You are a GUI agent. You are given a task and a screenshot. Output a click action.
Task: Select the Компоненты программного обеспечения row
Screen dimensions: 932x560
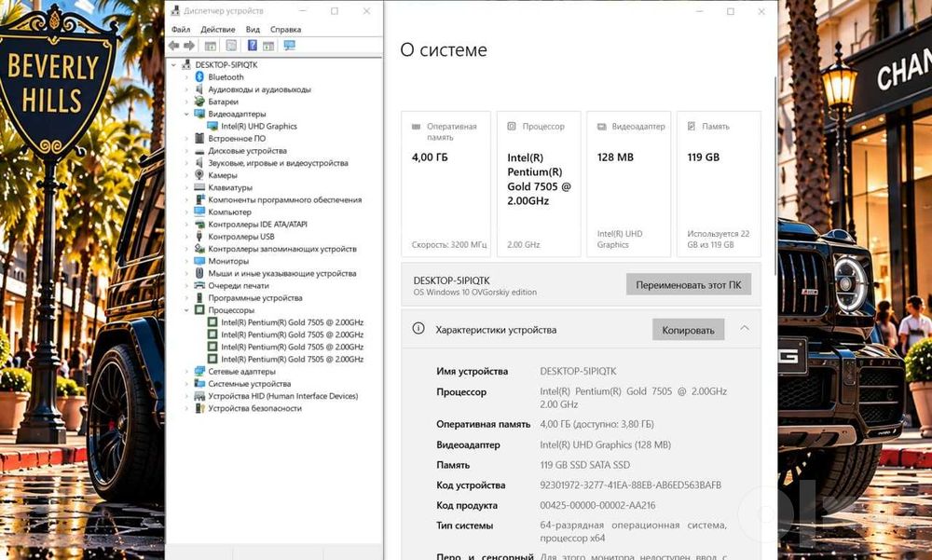tap(284, 199)
